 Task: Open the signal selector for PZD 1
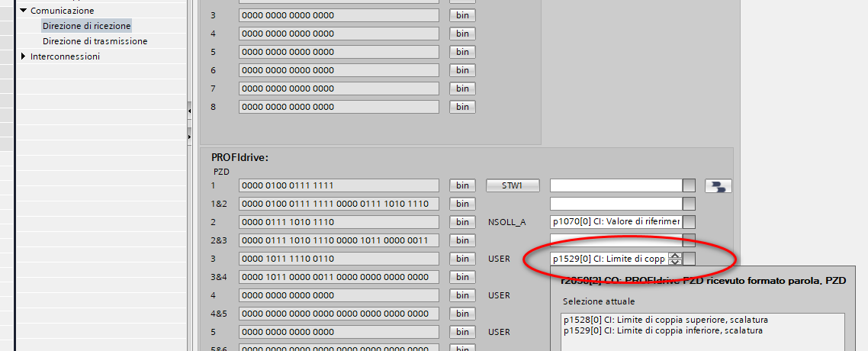689,185
